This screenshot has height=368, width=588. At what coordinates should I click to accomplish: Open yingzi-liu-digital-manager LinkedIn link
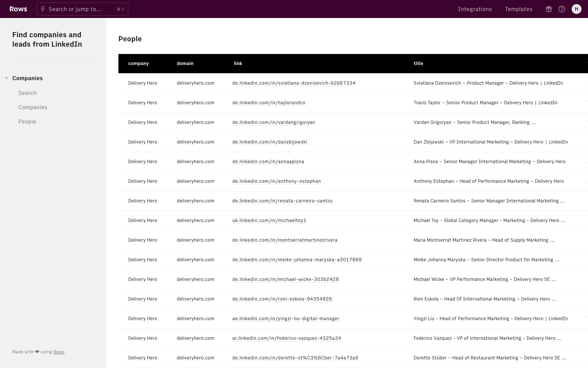pos(286,319)
